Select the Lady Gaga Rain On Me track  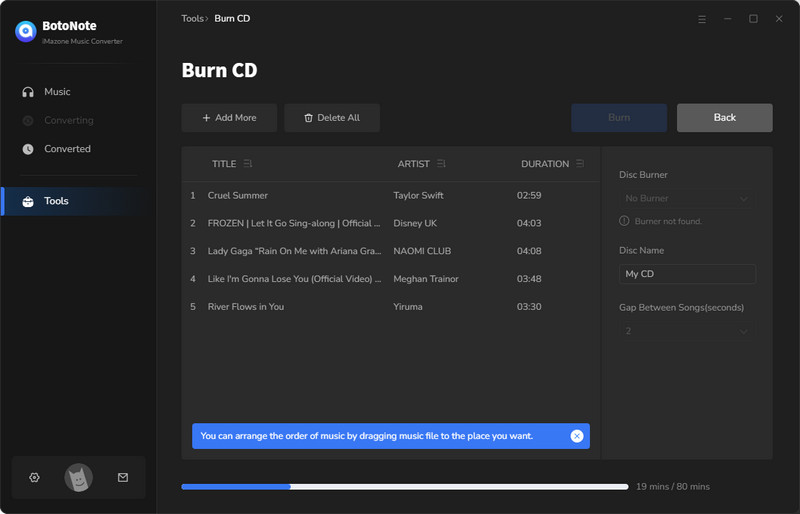point(391,251)
